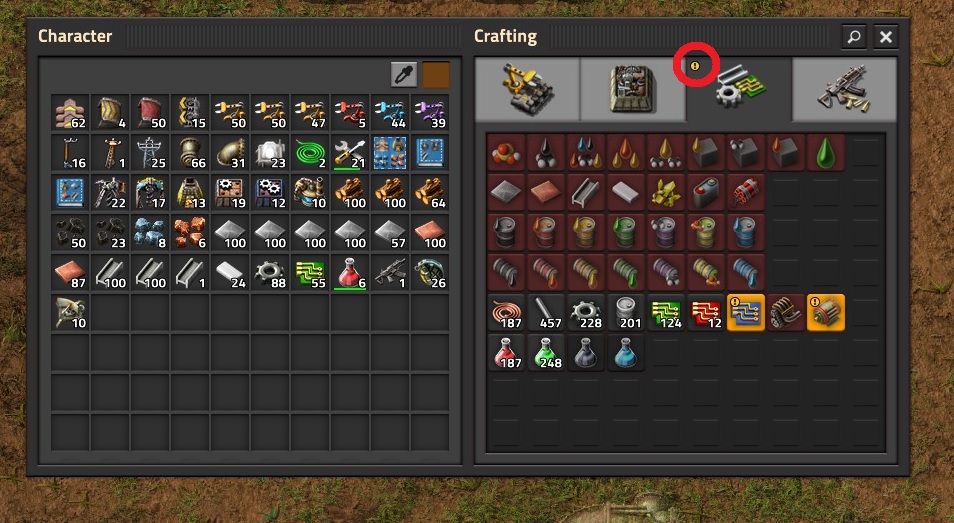954x523 pixels.
Task: Pick the green circuits stack of 55
Action: tap(310, 272)
